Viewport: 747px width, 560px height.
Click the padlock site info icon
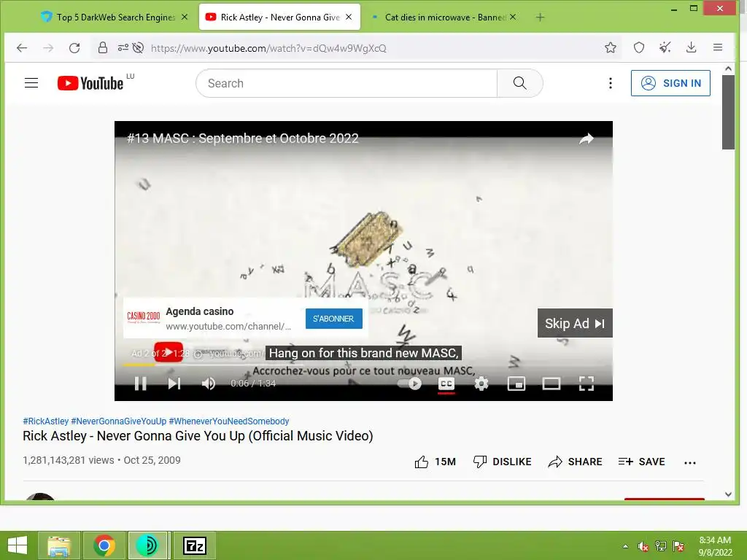tap(102, 47)
